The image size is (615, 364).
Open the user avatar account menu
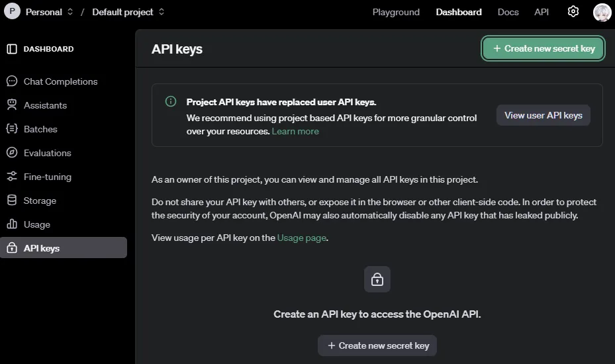coord(602,12)
